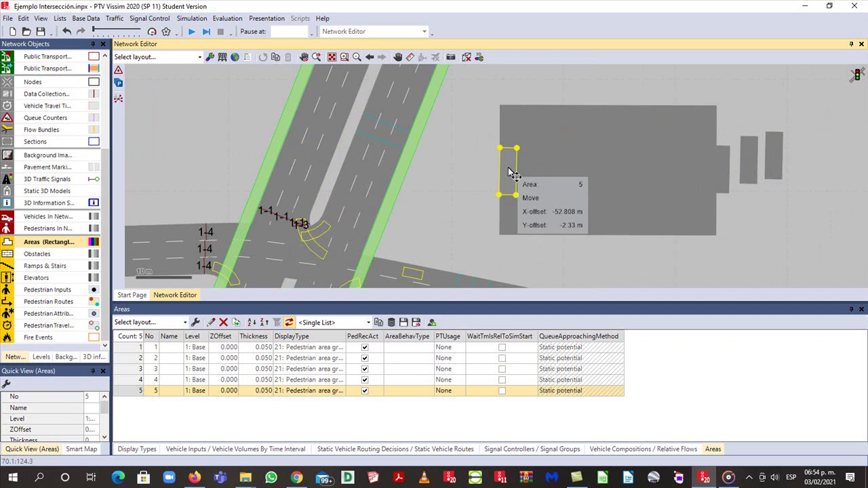Click sort ascending icon in Areas list
The width and height of the screenshot is (868, 488).
click(x=252, y=323)
